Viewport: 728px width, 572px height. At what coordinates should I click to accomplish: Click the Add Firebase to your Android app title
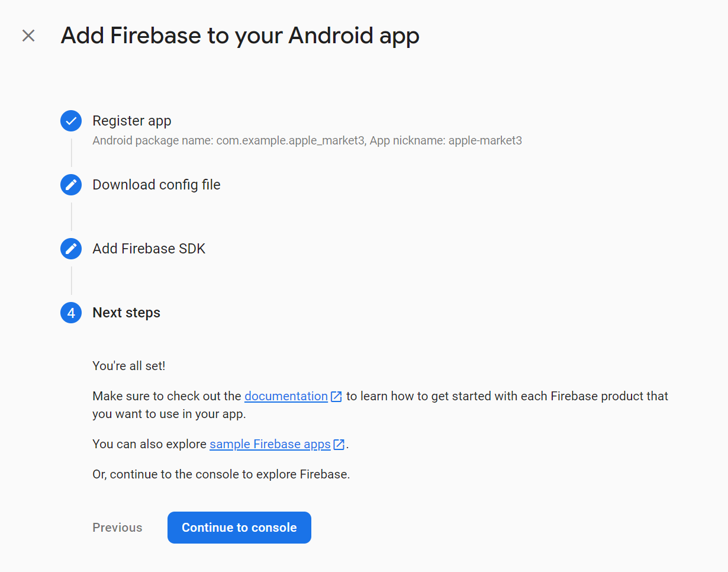point(240,36)
